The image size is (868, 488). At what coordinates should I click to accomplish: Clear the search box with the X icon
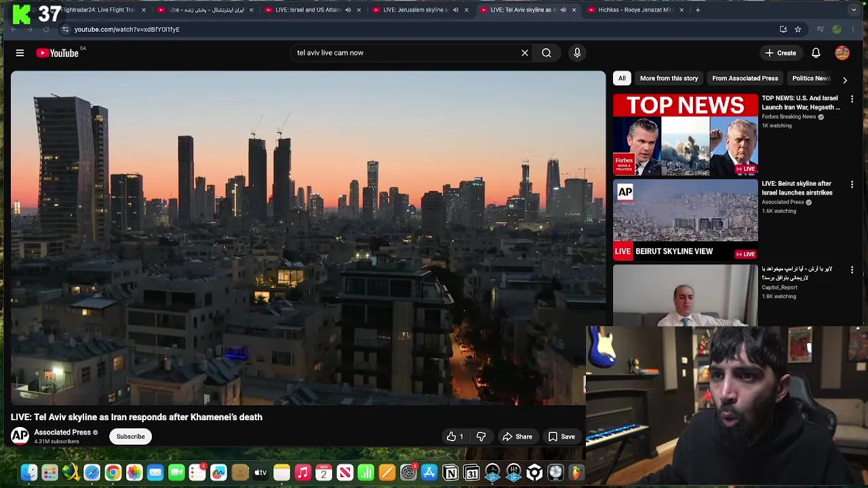coord(524,53)
